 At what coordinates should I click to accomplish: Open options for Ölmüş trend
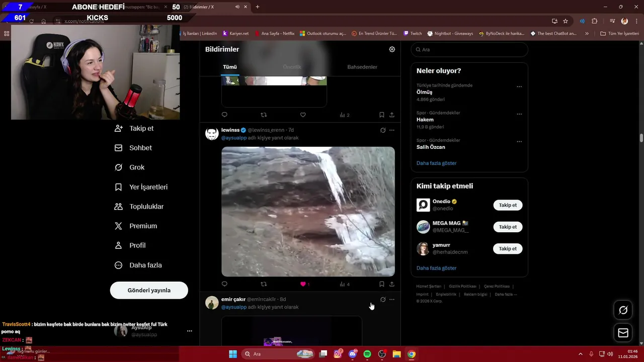(519, 86)
